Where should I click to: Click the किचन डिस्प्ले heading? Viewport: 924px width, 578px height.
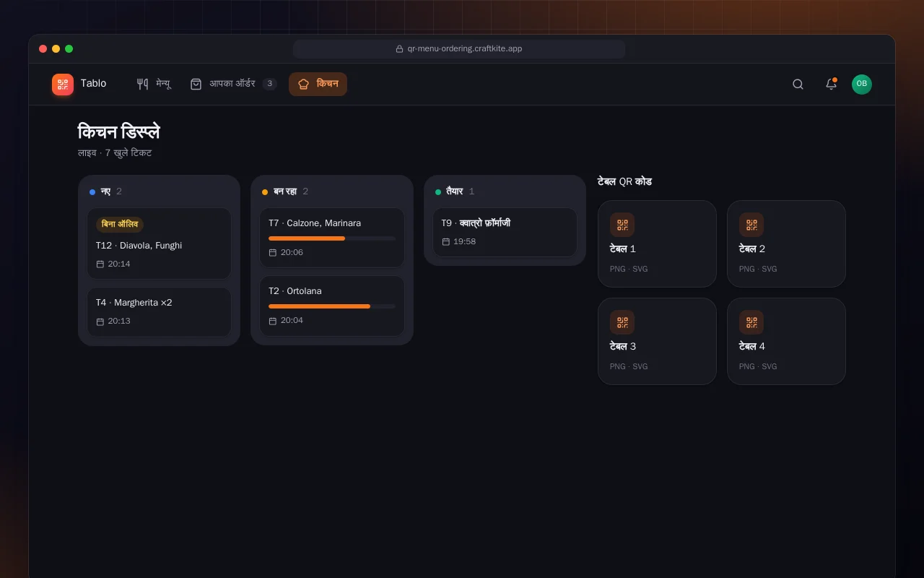[119, 132]
